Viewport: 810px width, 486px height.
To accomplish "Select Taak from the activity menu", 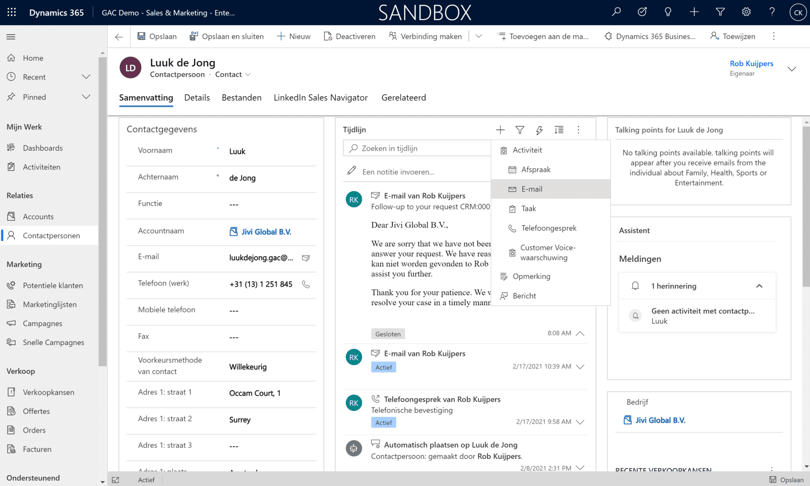I will pyautogui.click(x=551, y=209).
